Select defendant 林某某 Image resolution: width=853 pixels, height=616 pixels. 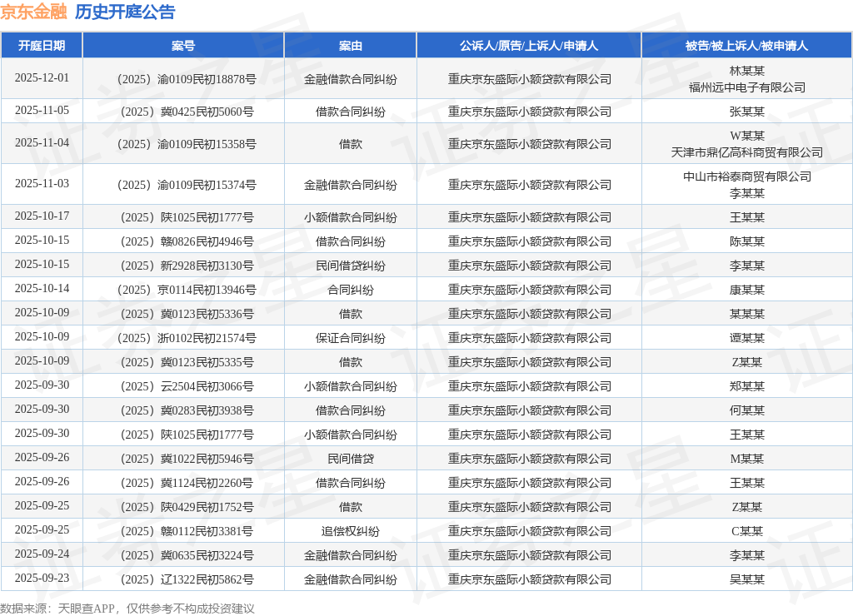click(x=747, y=71)
